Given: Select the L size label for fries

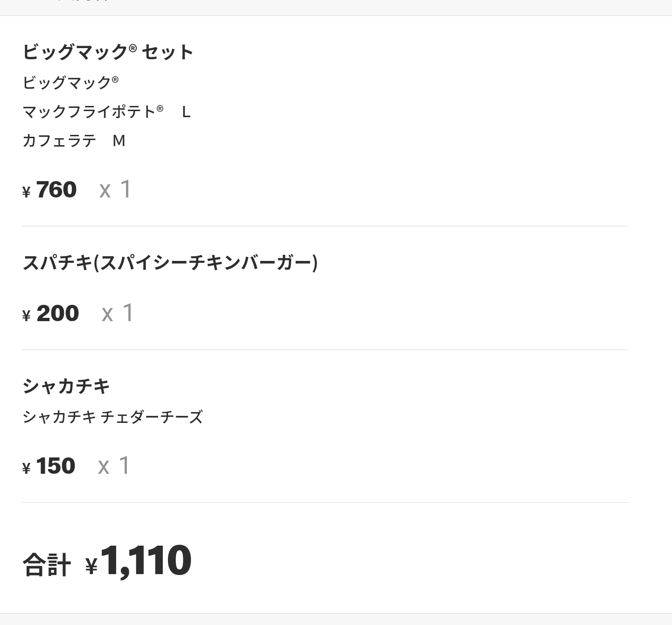Looking at the screenshot, I should coord(186,112).
